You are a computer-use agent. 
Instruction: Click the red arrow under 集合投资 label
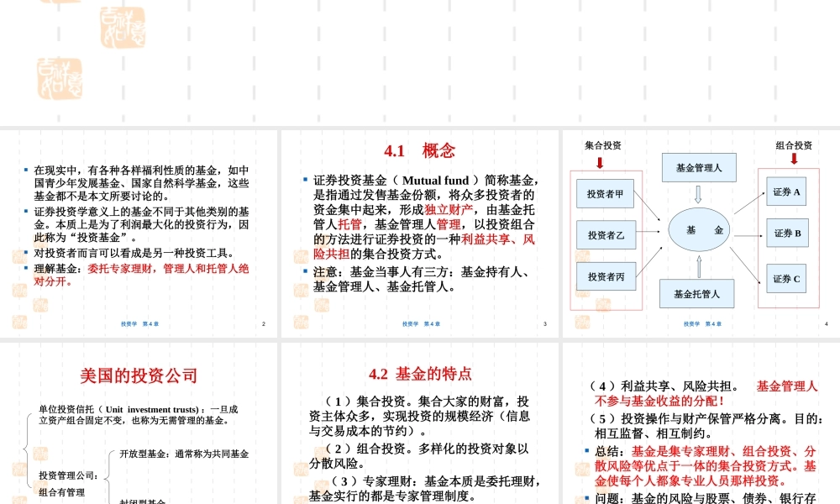click(598, 163)
